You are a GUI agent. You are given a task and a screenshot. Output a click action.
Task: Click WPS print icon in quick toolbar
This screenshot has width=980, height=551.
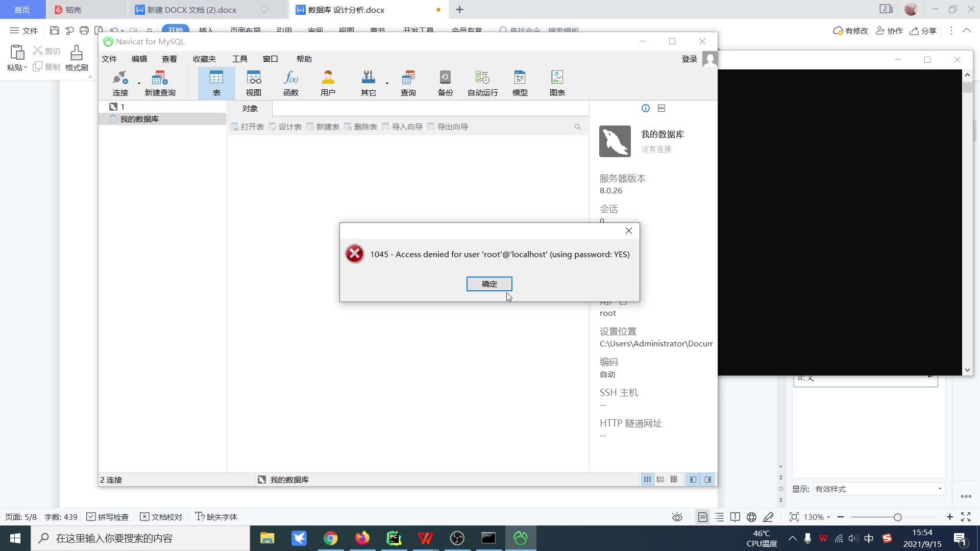point(84,31)
